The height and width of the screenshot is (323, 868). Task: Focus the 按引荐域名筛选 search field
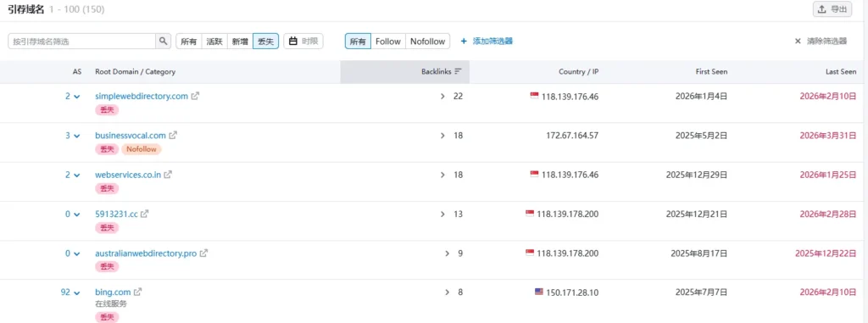(82, 41)
